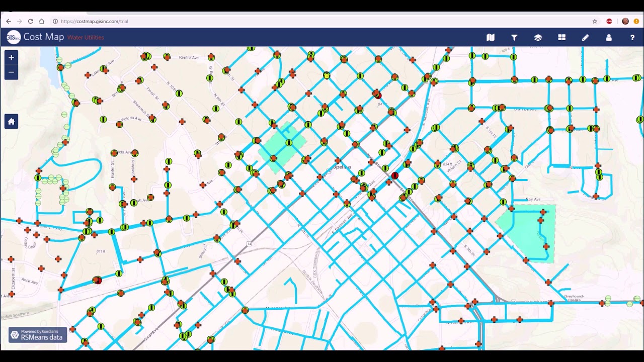Open the browser profile avatar
The width and height of the screenshot is (644, 362).
tap(625, 21)
